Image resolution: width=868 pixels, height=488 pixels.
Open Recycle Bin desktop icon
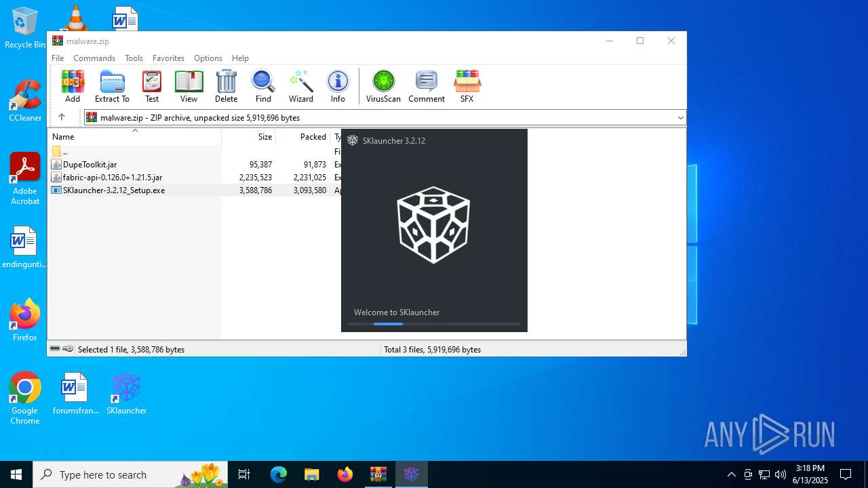tap(25, 28)
